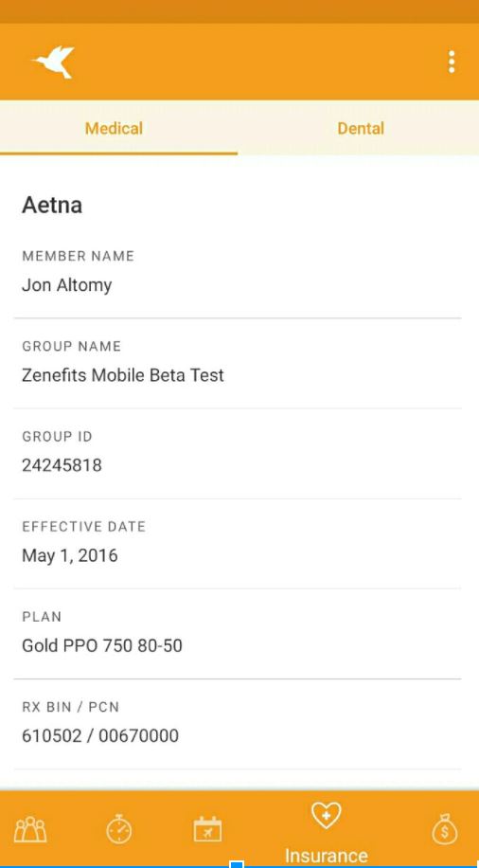The height and width of the screenshot is (868, 479).
Task: Tap the plan Gold PPO 750 80-50
Action: (x=102, y=646)
